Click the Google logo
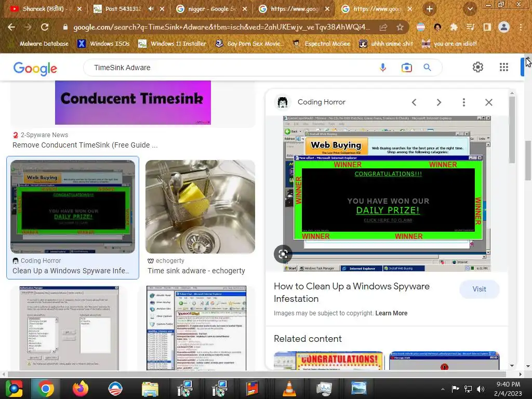532x399 pixels. pos(35,68)
